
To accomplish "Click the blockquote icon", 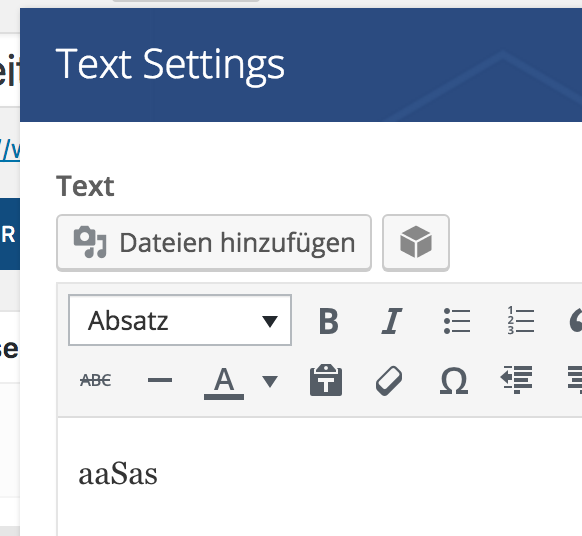I will (x=575, y=321).
